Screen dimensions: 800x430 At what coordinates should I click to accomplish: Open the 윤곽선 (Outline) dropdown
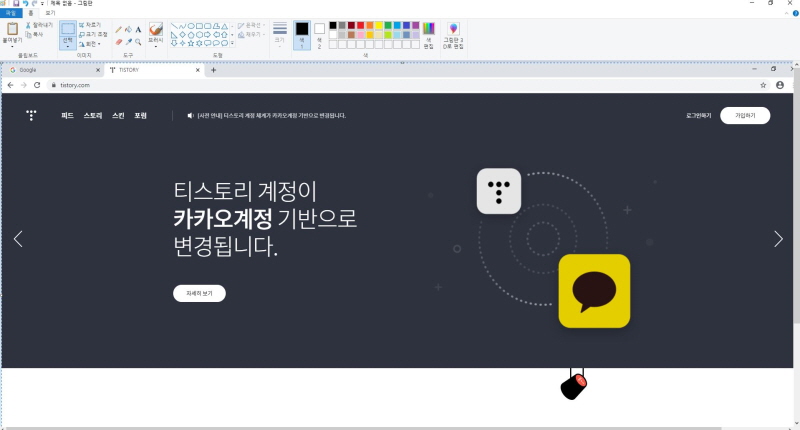pyautogui.click(x=252, y=25)
